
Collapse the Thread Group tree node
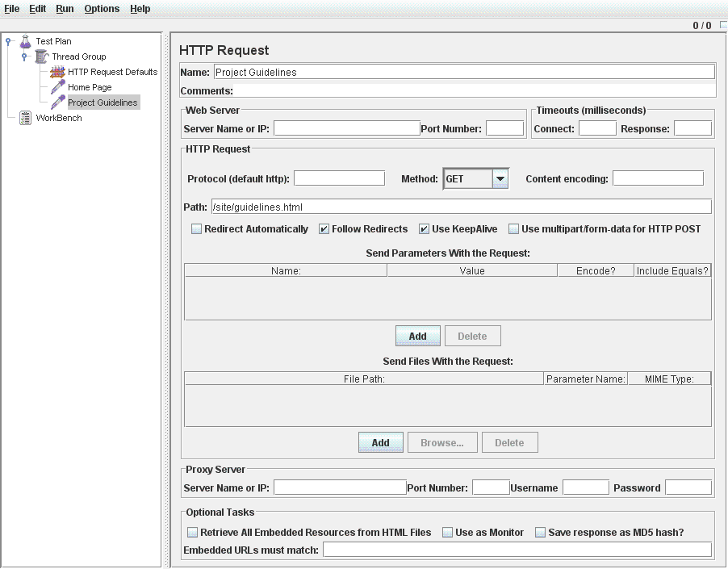(24, 56)
